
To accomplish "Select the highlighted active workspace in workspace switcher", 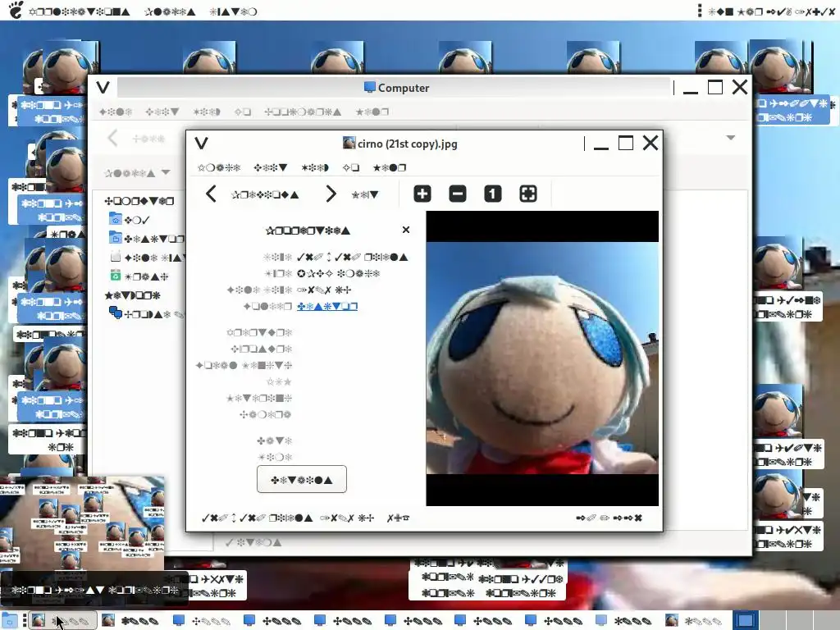I will [745, 620].
